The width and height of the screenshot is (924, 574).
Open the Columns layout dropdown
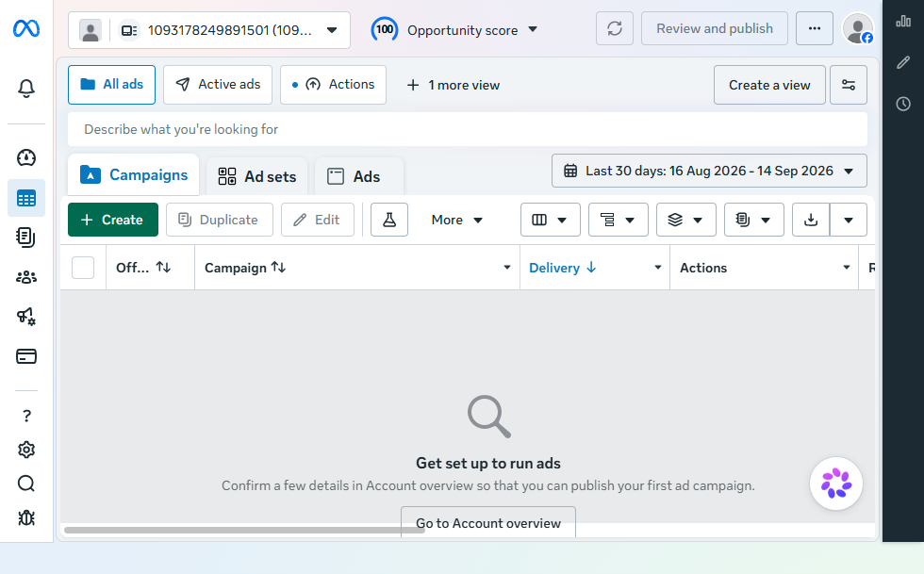551,220
